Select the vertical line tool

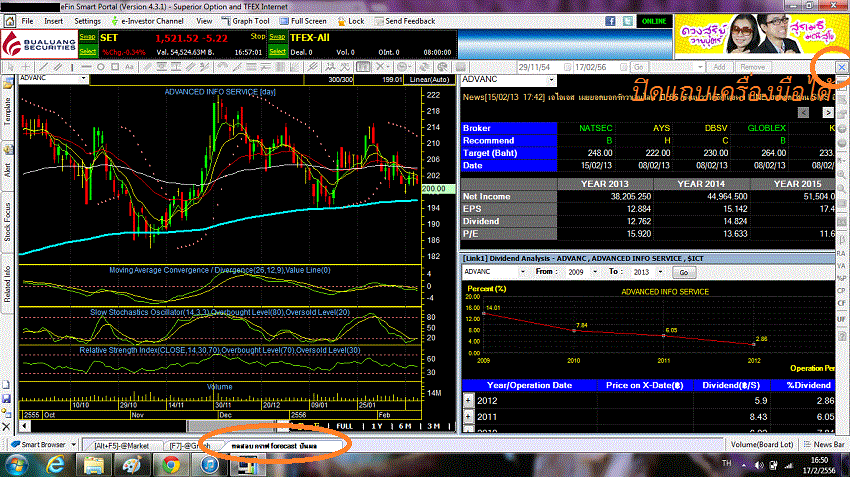click(x=72, y=67)
